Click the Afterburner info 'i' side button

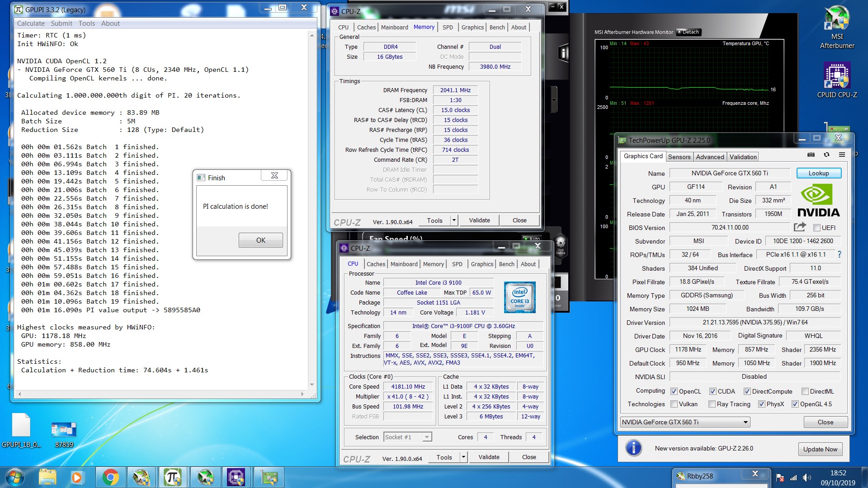pos(563,53)
